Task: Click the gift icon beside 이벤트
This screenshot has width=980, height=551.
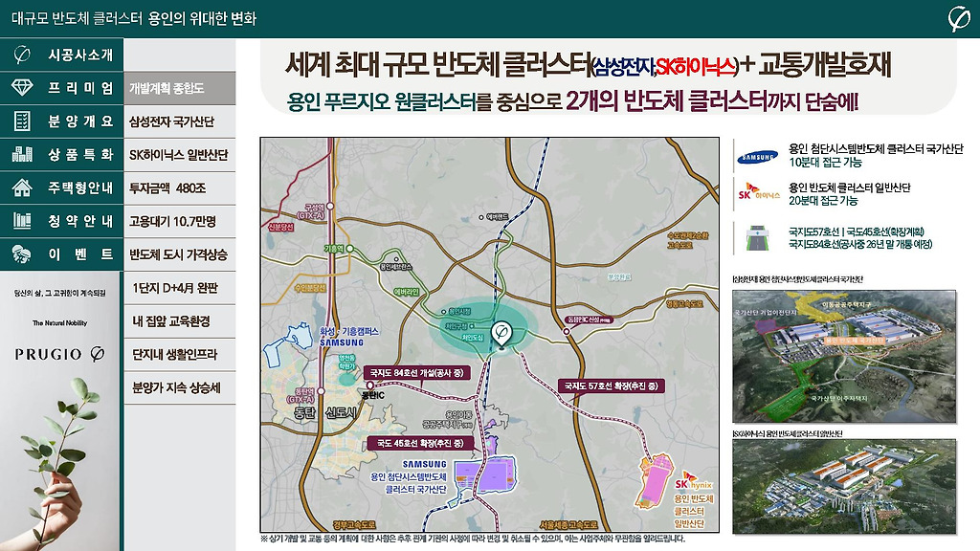Action: (x=22, y=253)
